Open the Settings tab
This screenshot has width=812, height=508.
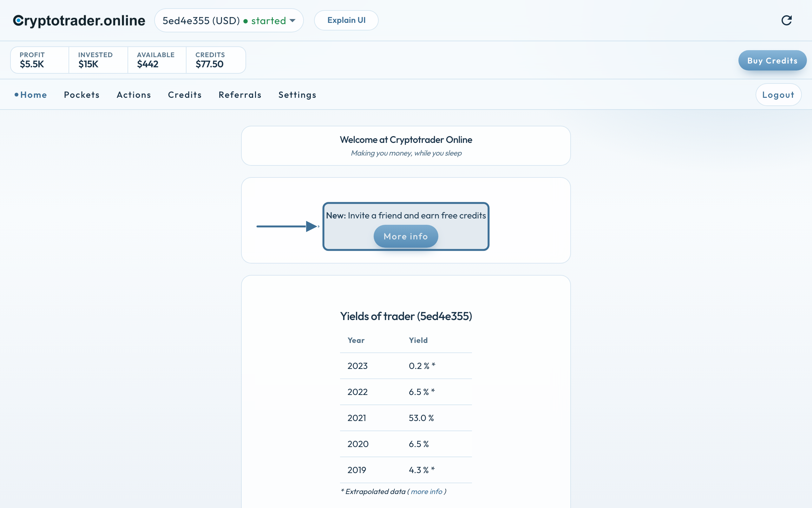tap(297, 95)
